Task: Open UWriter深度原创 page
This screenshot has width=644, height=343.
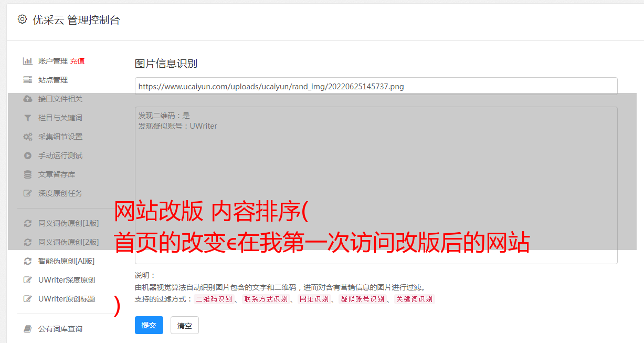Action: (67, 280)
